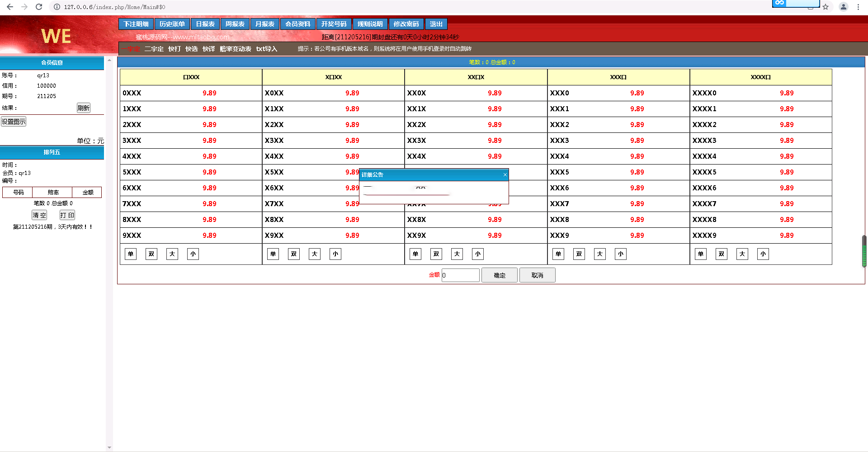Screen dimensions: 868x452
Task: Open the 历史账单 menu tab
Action: tap(172, 24)
